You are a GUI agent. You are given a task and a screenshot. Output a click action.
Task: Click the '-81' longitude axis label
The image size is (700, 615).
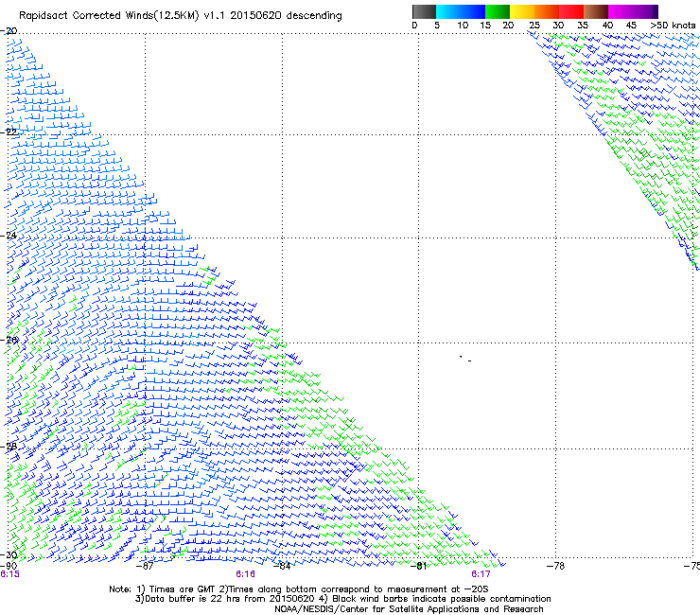(x=418, y=566)
